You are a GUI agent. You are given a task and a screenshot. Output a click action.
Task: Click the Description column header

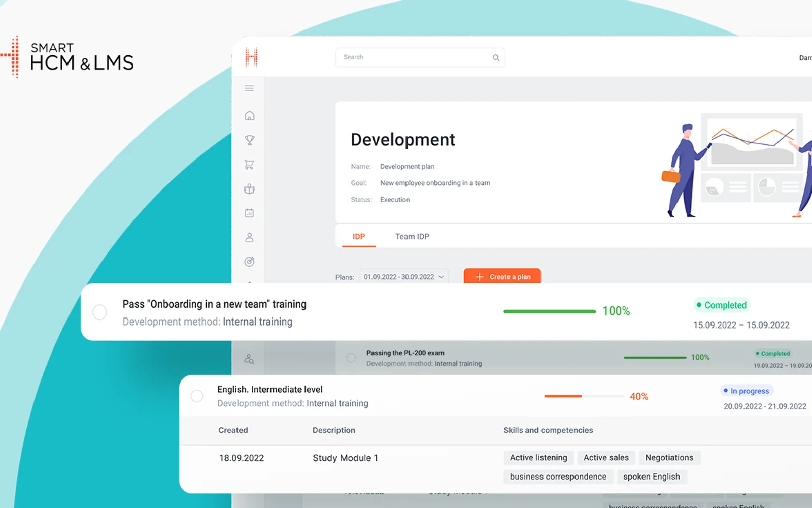tap(334, 430)
